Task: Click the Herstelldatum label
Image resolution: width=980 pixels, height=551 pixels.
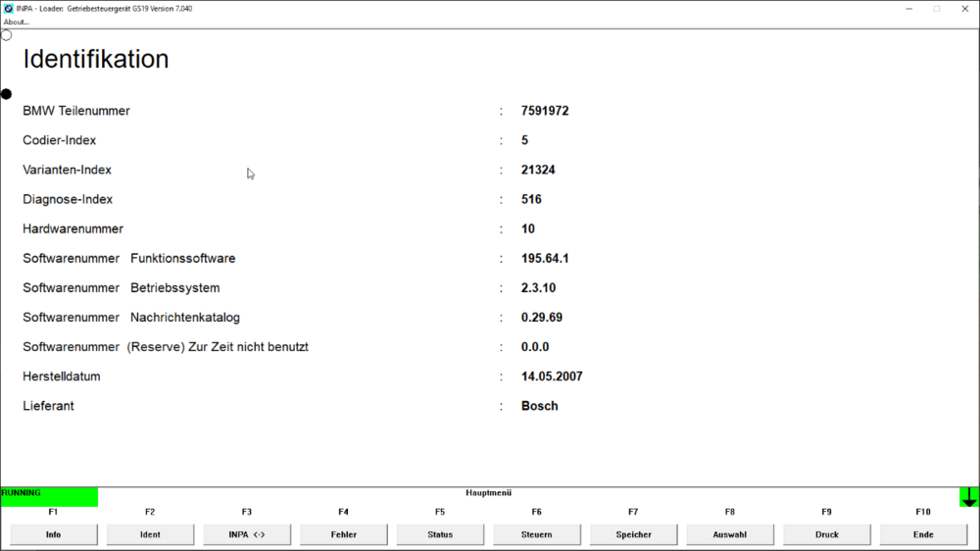Action: (x=62, y=376)
